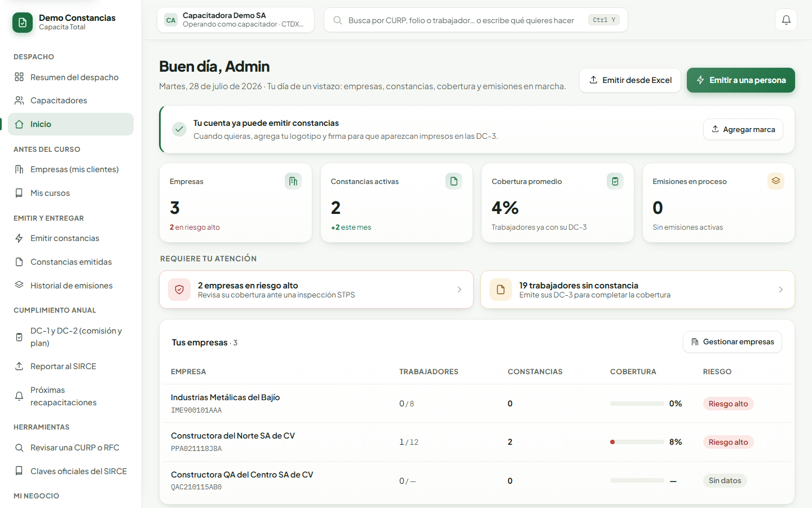The image size is (812, 508).
Task: Click the Demo Constancias logo icon
Action: point(23,23)
